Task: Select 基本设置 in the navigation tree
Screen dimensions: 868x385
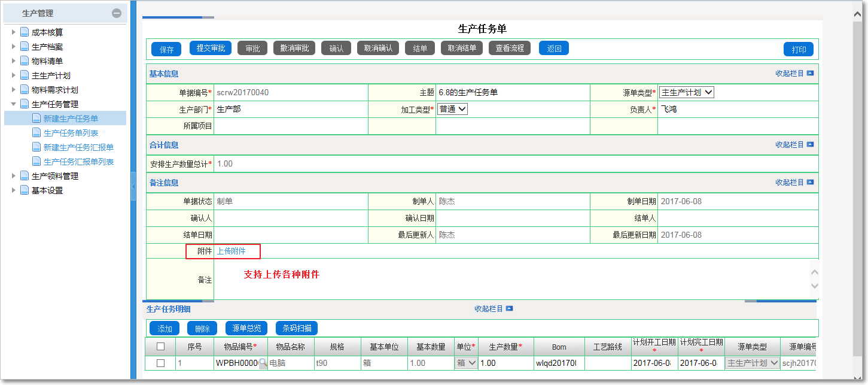Action: [x=45, y=190]
